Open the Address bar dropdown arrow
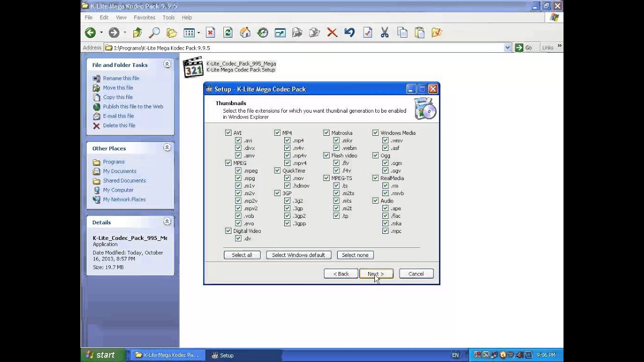The width and height of the screenshot is (644, 362). pos(508,48)
